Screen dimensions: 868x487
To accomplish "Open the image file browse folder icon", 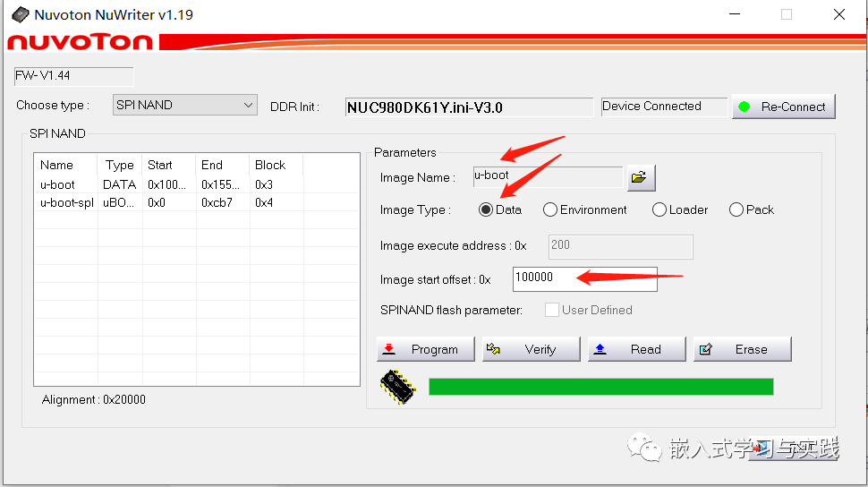I will click(x=641, y=178).
